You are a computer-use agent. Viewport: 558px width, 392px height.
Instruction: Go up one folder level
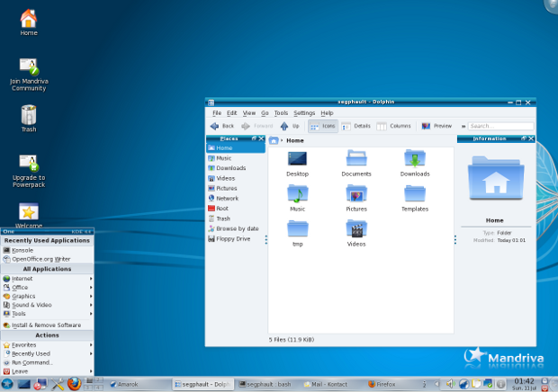click(290, 126)
